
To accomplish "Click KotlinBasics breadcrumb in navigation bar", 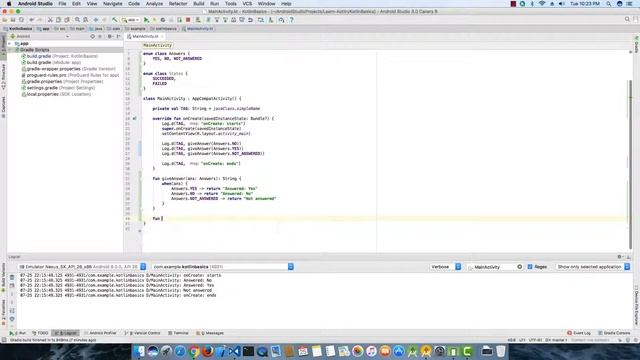I will 18,29.
